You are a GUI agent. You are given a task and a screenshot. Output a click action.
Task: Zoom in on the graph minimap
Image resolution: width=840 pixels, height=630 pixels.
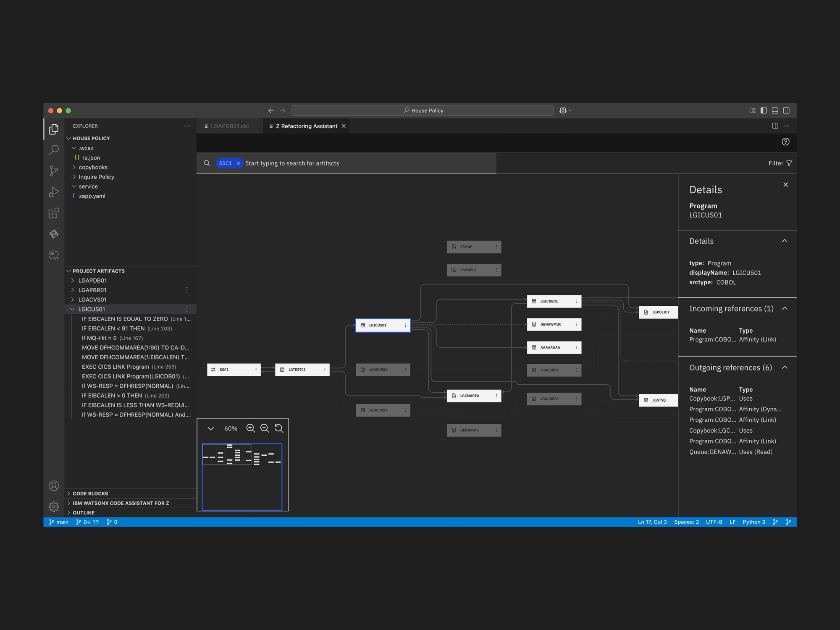pos(250,428)
